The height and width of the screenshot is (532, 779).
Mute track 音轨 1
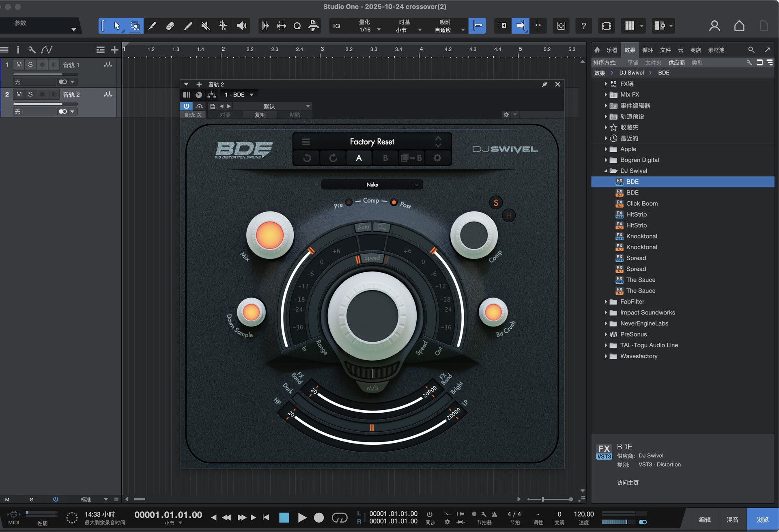tap(19, 65)
